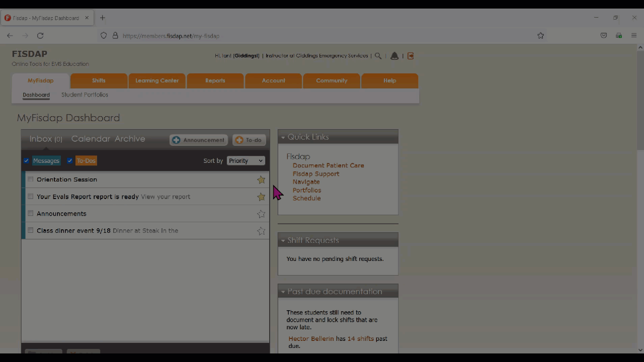Image resolution: width=644 pixels, height=362 pixels.
Task: Unstar the Evals Report ready message
Action: pyautogui.click(x=261, y=197)
